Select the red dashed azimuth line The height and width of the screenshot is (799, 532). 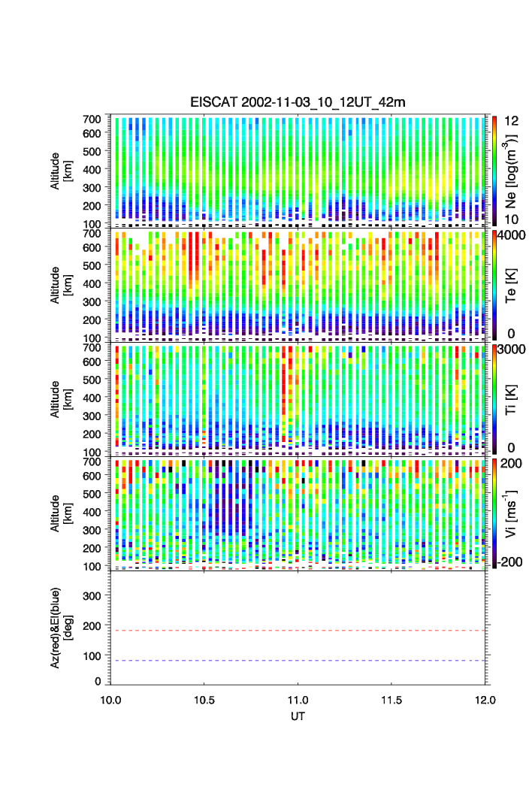[x=299, y=631]
